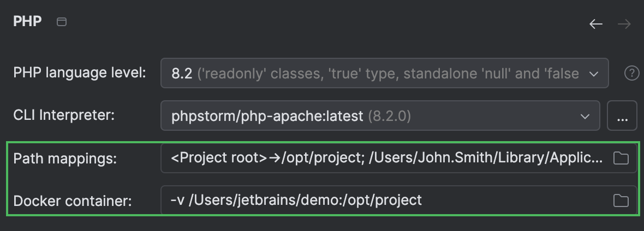Click the small window icon beside PHP heading
Viewport: 644px width, 231px height.
[x=62, y=22]
